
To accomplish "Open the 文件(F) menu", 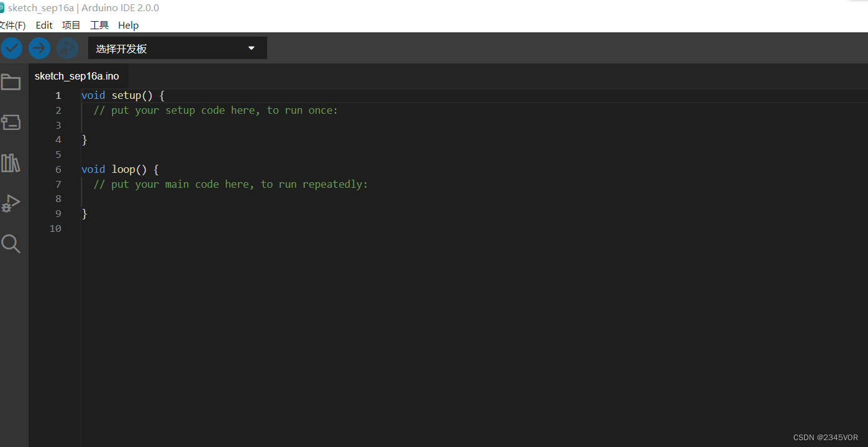I will point(12,25).
